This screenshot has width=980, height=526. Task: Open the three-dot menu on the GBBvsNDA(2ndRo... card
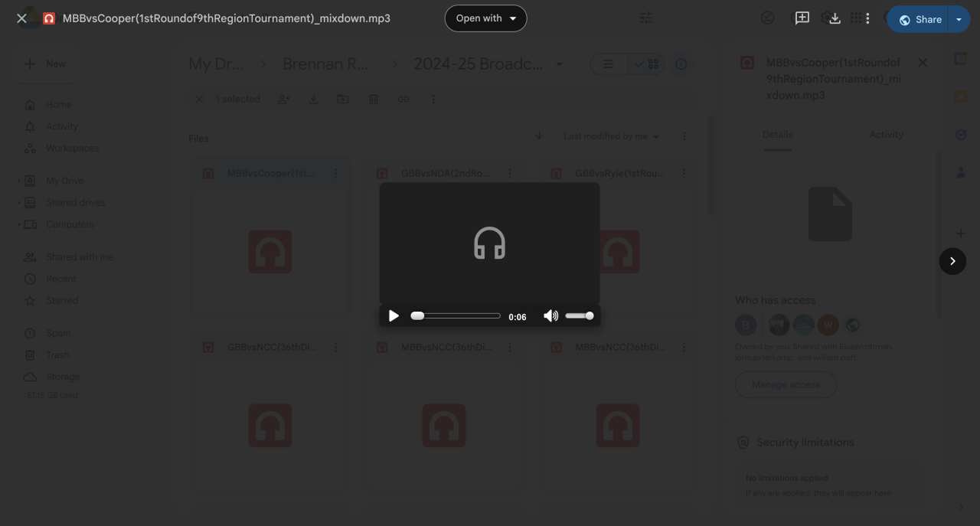click(x=510, y=174)
